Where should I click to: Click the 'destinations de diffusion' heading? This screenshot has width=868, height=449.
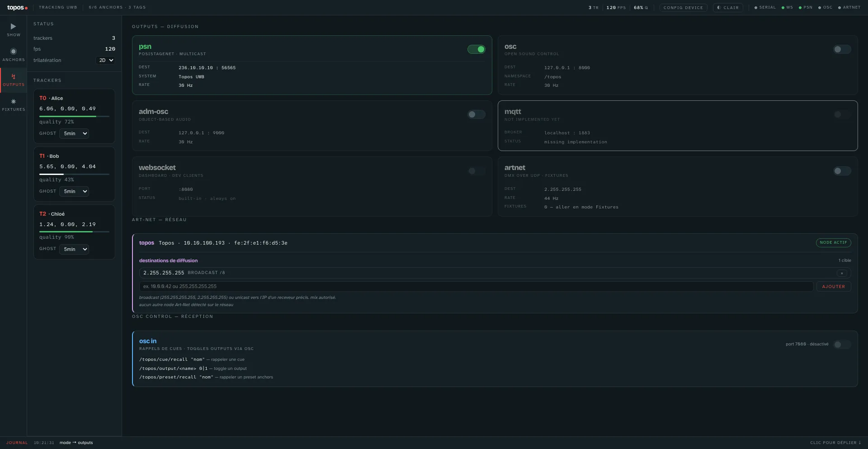[168, 261]
